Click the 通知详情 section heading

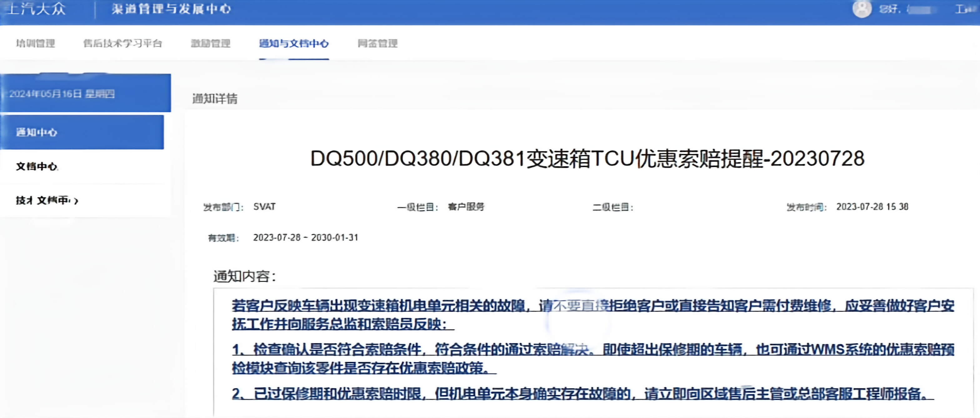pyautogui.click(x=215, y=99)
